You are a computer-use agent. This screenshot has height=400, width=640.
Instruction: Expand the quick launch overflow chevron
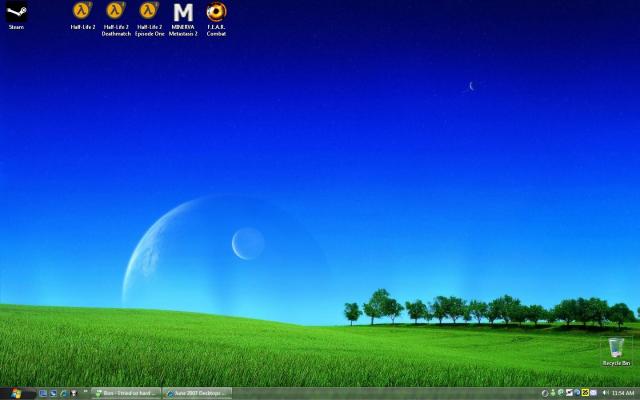[x=85, y=391]
